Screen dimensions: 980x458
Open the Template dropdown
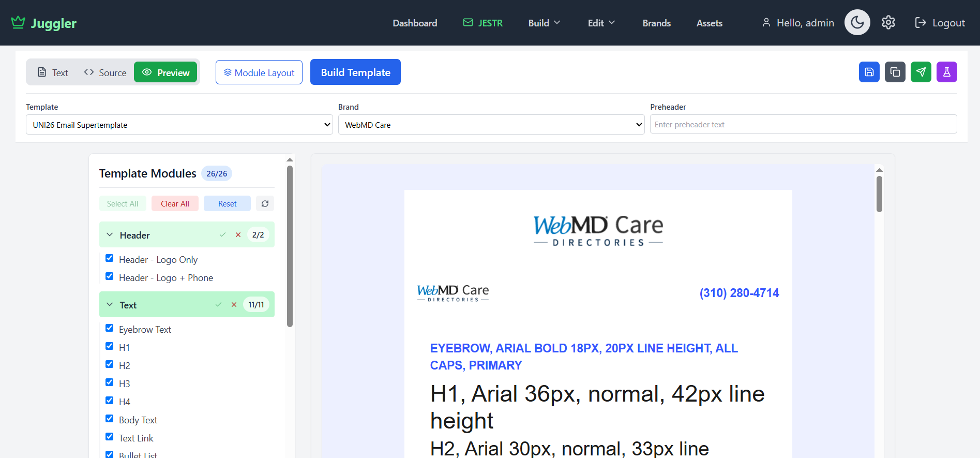coord(179,125)
